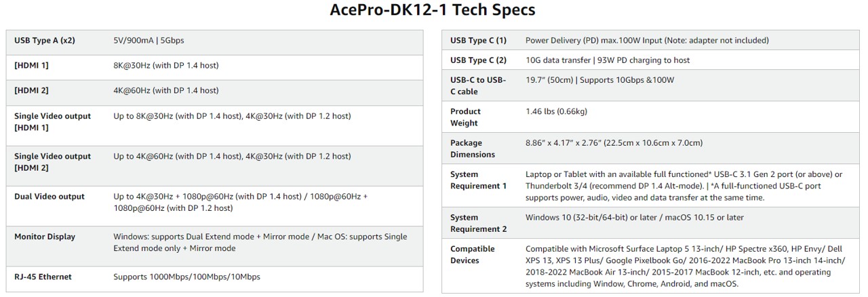
Task: Select the USB-C to USB-C cable label
Action: click(x=478, y=86)
